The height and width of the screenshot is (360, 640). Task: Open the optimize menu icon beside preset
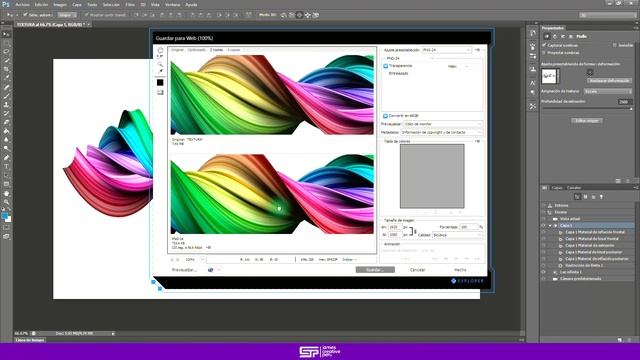[477, 50]
